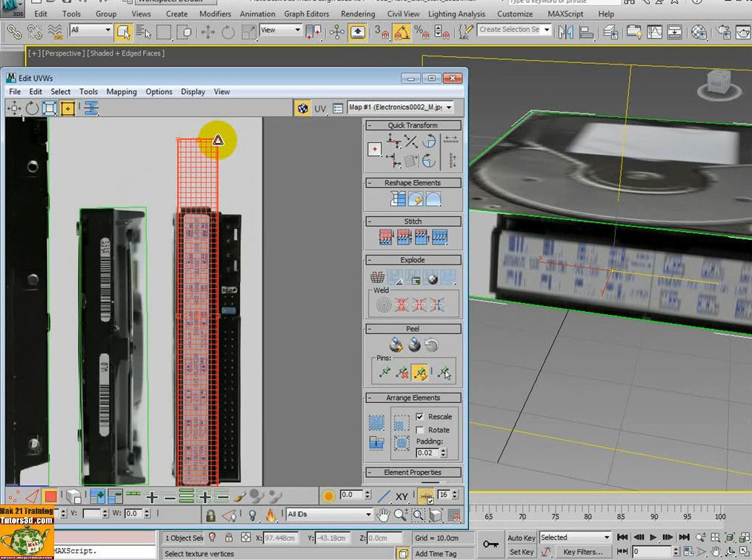
Task: Click the Pin Selected icon under Pins
Action: (x=385, y=372)
